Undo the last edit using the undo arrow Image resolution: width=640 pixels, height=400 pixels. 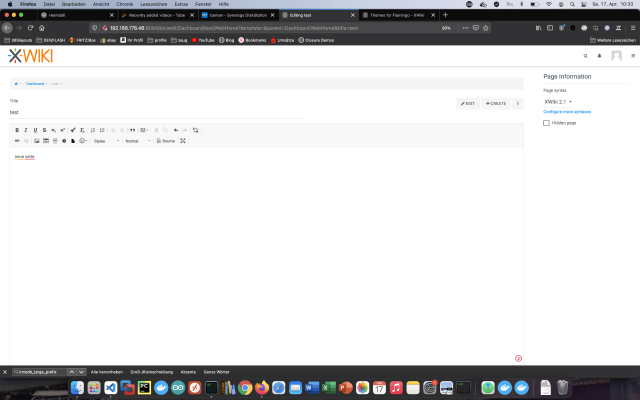coord(176,130)
